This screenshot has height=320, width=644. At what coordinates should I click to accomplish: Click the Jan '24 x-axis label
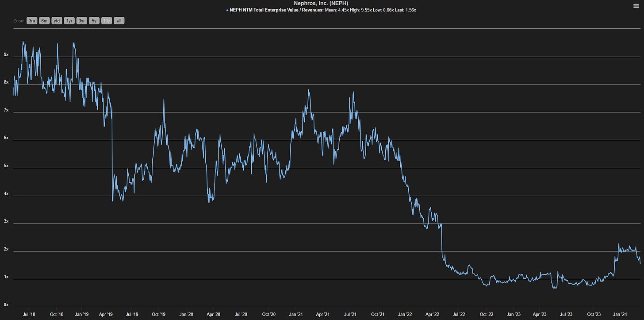(x=620, y=314)
